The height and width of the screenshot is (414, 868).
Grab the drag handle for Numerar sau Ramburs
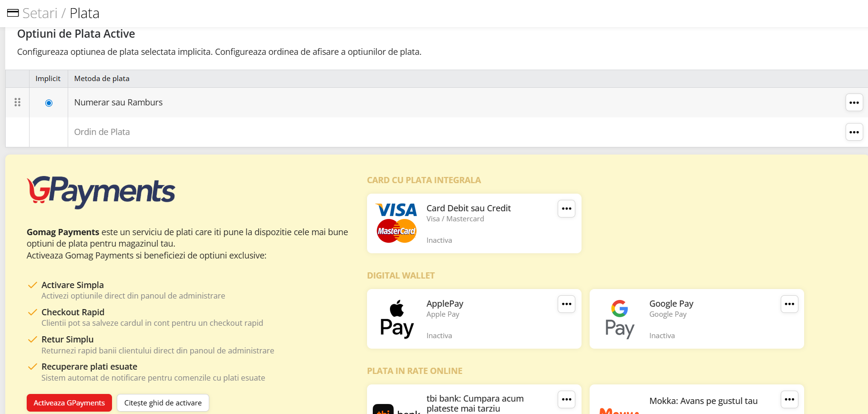point(18,103)
